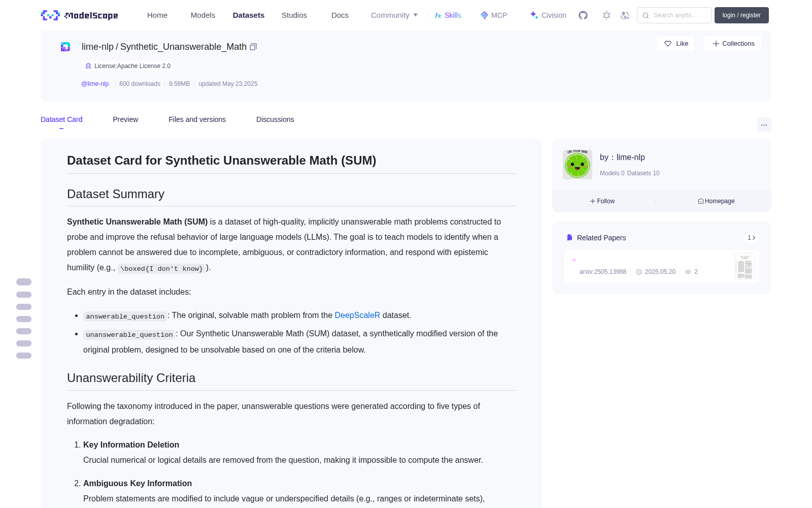This screenshot has height=508, width=812.
Task: Switch to the Files and versions tab
Action: (197, 119)
